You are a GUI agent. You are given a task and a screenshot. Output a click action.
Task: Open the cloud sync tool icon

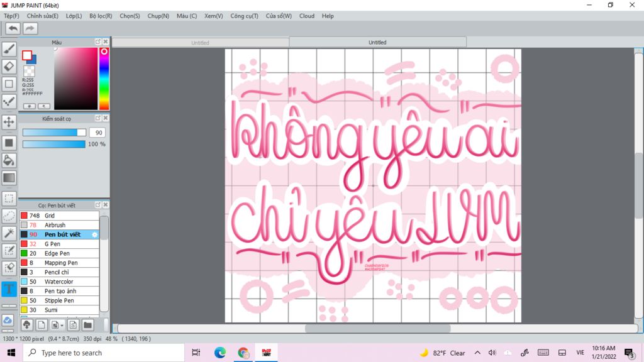click(x=8, y=320)
